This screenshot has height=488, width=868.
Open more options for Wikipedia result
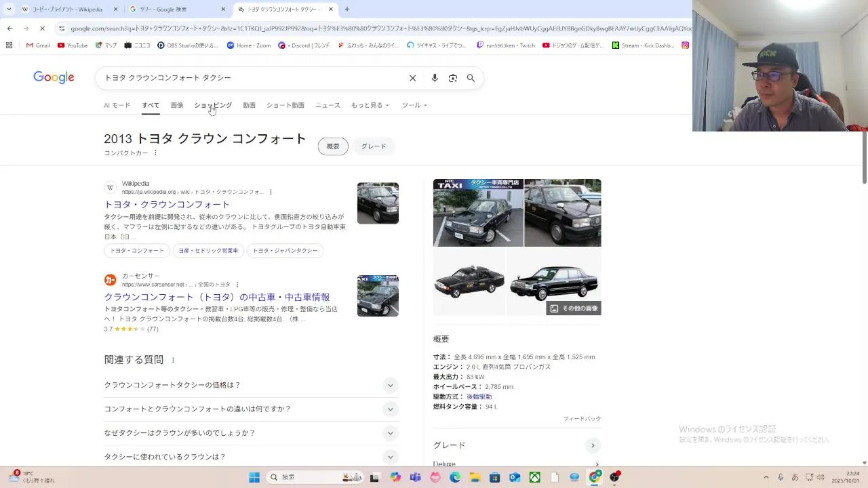tap(271, 192)
